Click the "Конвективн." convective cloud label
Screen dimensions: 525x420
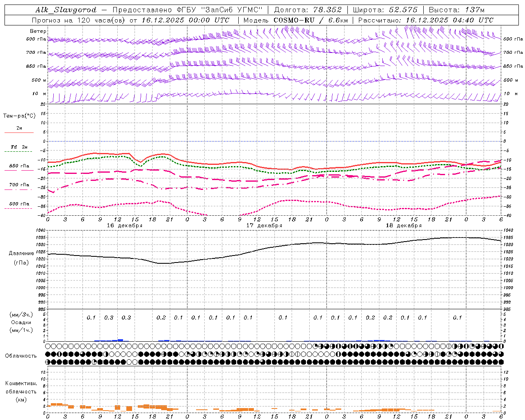21,383
